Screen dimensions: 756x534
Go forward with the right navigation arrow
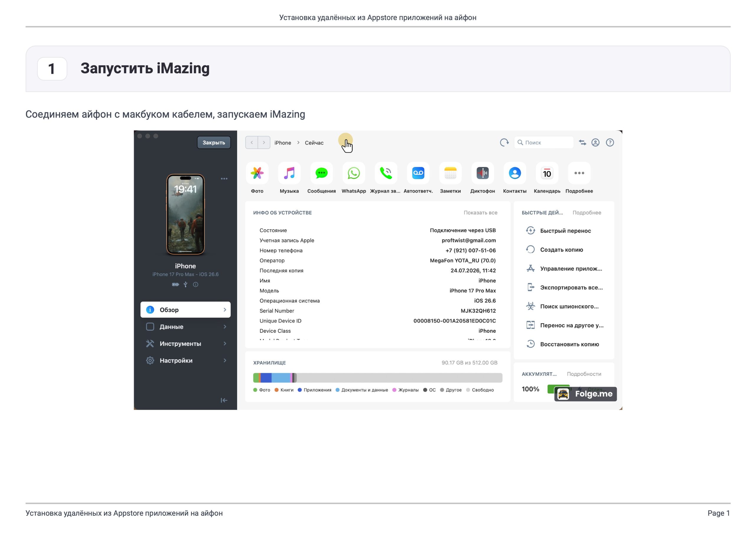tap(264, 143)
